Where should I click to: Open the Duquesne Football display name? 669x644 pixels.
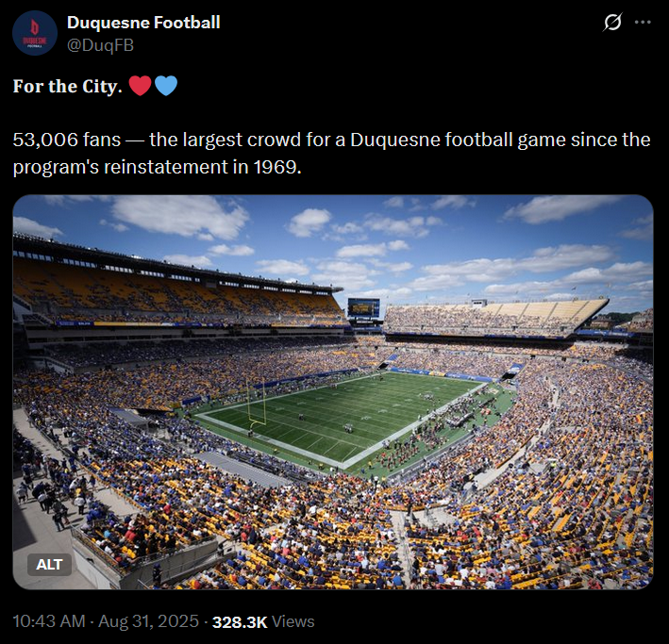pos(143,23)
